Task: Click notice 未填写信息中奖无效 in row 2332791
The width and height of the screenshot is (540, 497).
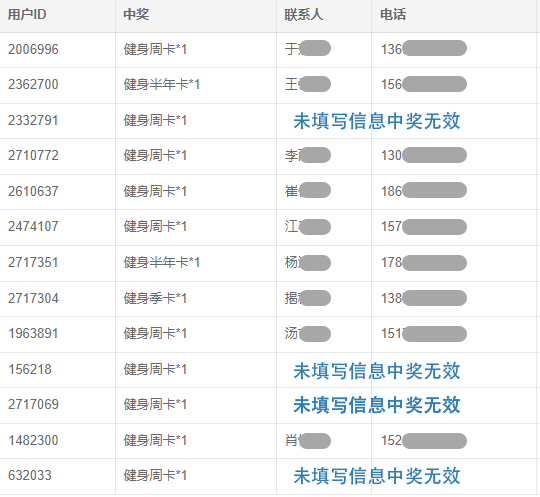Action: click(x=377, y=121)
